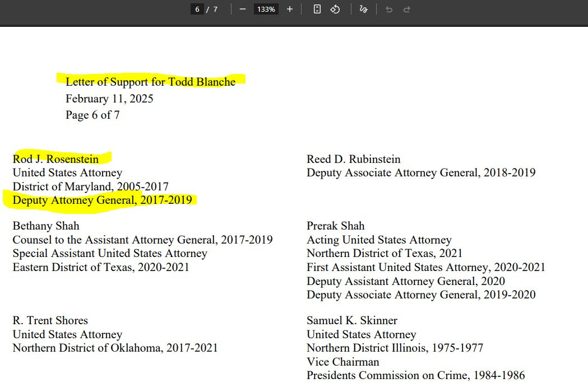Click the text Page 6 of 7

pos(92,115)
